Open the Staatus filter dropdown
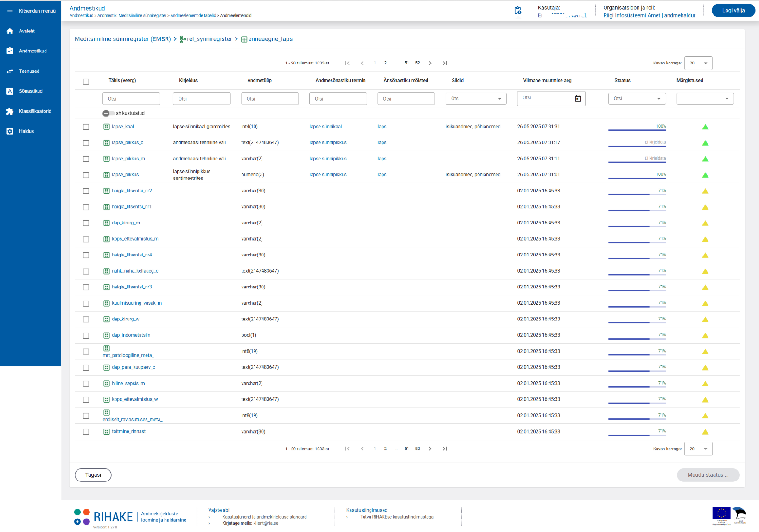Image resolution: width=759 pixels, height=532 pixels. [x=637, y=99]
